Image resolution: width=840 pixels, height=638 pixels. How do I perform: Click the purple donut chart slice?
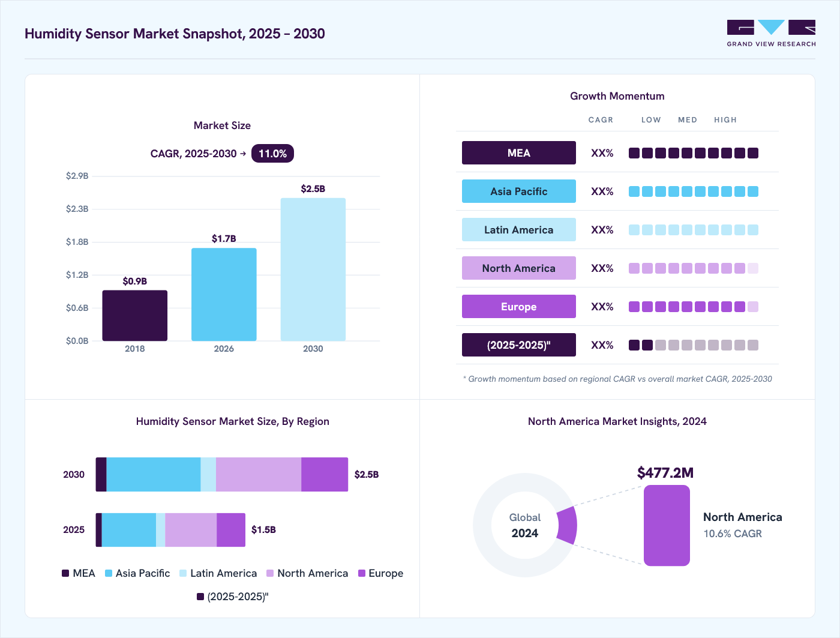[x=568, y=525]
